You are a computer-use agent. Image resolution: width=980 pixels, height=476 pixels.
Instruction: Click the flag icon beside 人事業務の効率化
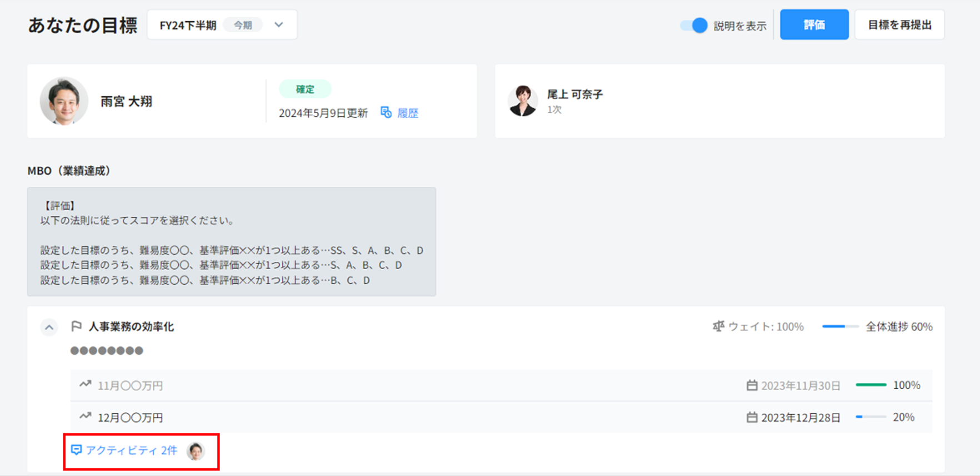point(77,326)
